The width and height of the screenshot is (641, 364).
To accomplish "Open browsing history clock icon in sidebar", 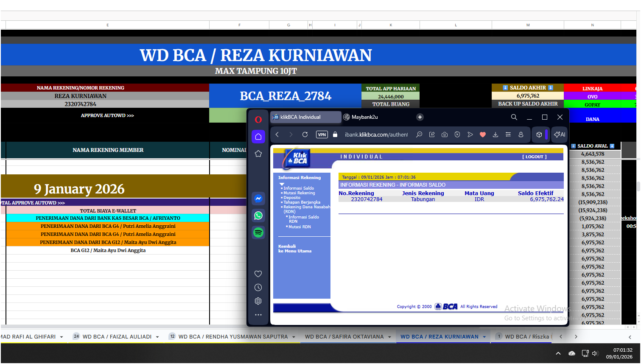I will pos(258,288).
